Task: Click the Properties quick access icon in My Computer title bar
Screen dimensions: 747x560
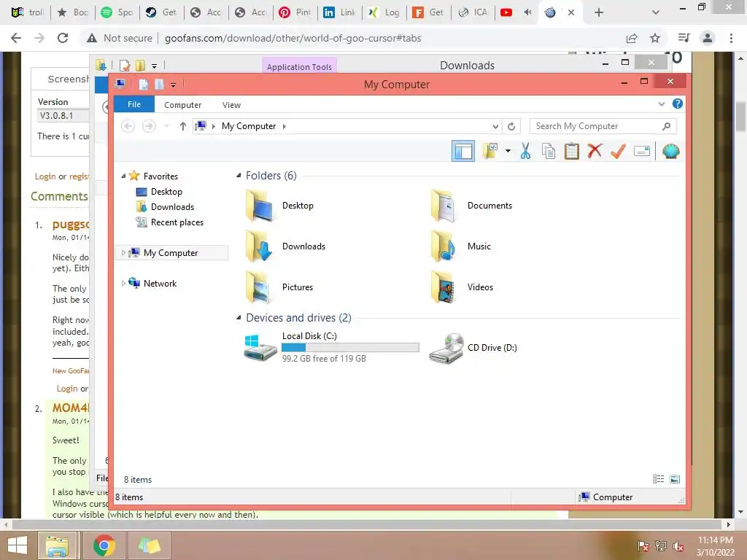Action: tap(144, 85)
